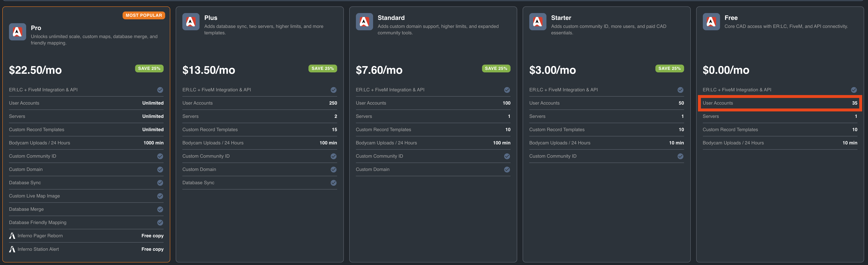Click Pro plan Custom Community ID checkmark
This screenshot has width=868, height=265.
pyautogui.click(x=160, y=156)
